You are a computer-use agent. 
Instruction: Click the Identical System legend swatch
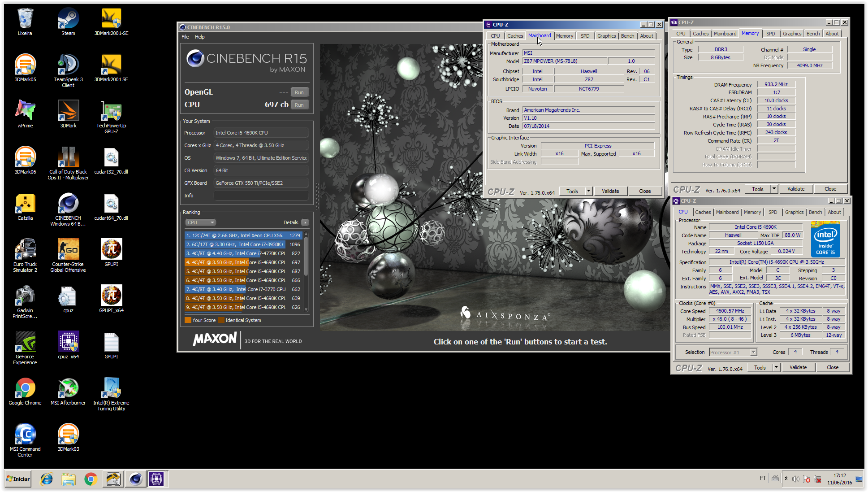(220, 320)
